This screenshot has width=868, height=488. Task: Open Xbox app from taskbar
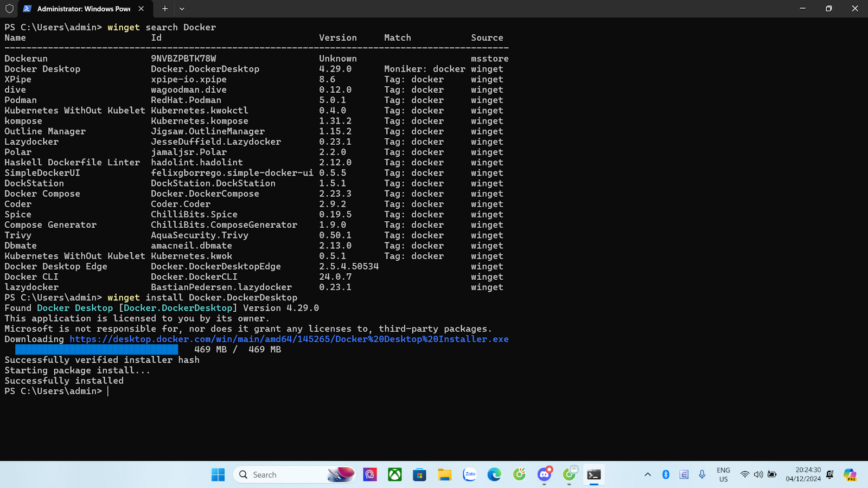point(395,474)
